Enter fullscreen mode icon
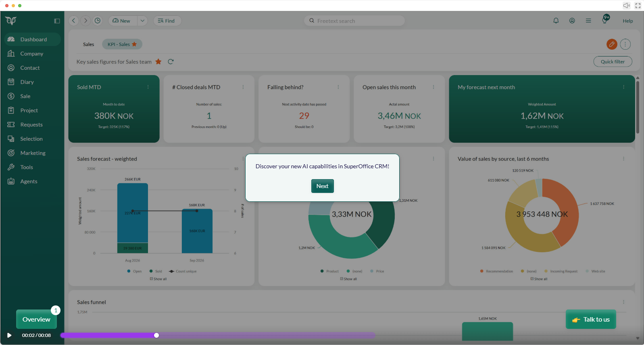 coord(638,5)
